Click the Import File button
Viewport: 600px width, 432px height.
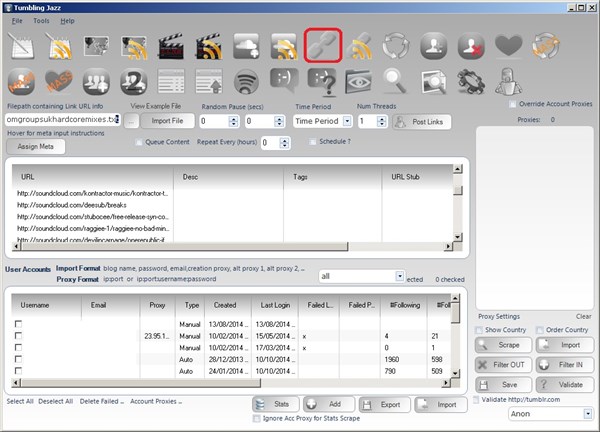coord(167,121)
